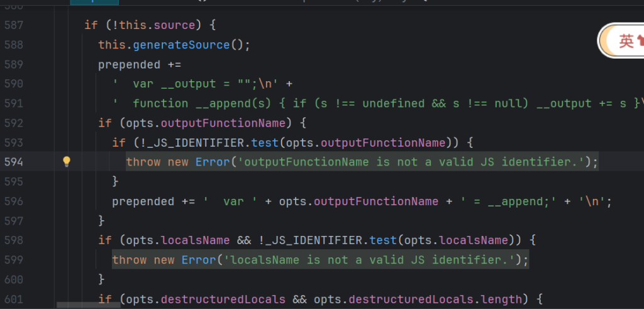Click line number 597 in the gutter
Viewport: 644px width, 309px height.
coord(14,221)
